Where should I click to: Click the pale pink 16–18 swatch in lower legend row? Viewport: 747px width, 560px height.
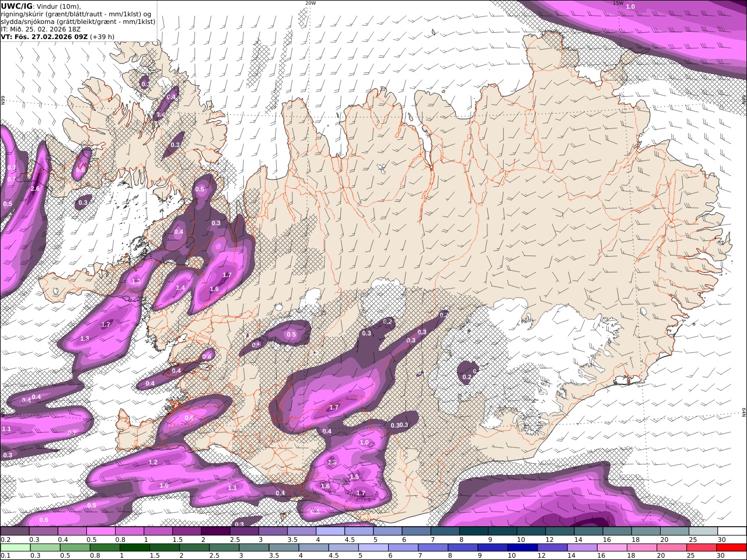612,547
